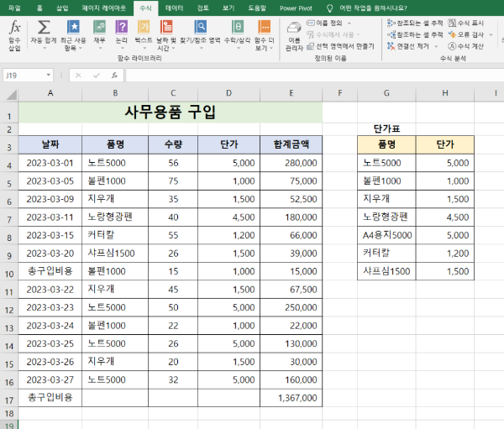Click the total cell 1,367,000
The image size is (504, 429).
291,398
